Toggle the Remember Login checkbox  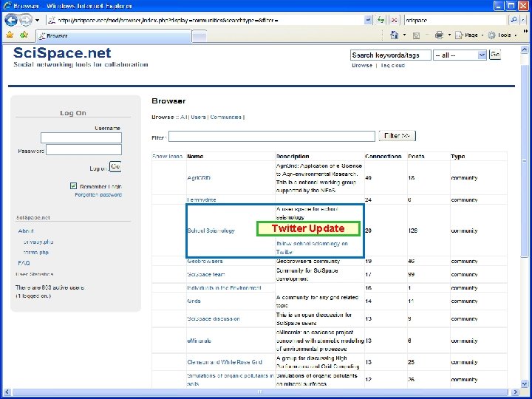(x=73, y=185)
